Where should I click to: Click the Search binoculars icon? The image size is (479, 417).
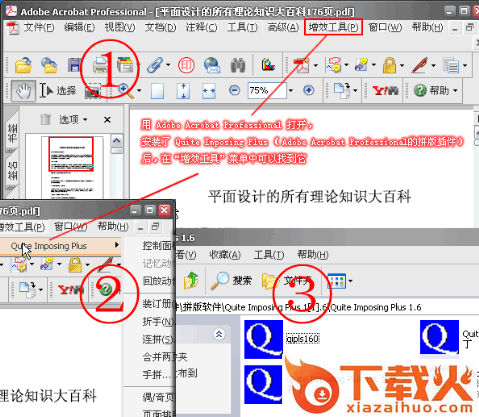pyautogui.click(x=238, y=65)
